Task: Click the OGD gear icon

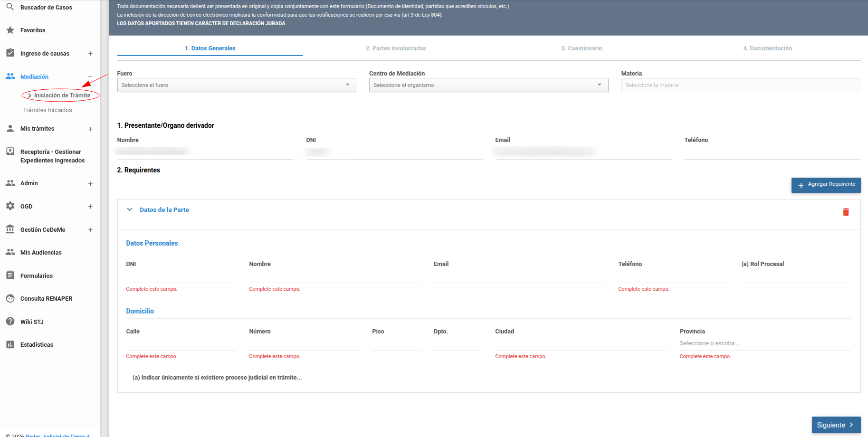Action: click(10, 206)
